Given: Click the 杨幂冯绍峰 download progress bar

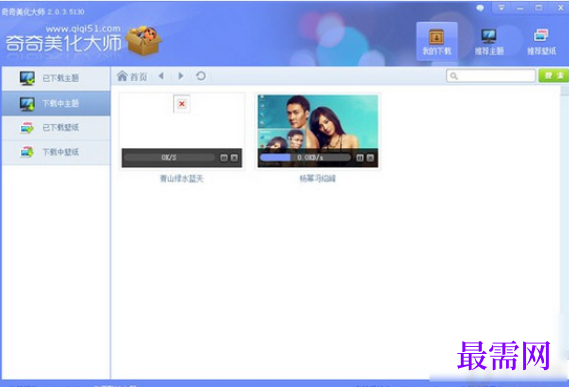Looking at the screenshot, I should tap(305, 158).
